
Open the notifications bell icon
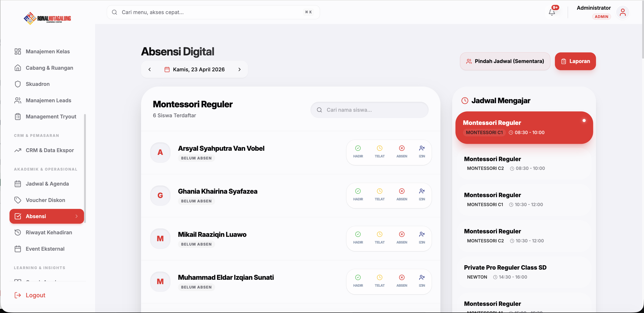click(x=552, y=12)
